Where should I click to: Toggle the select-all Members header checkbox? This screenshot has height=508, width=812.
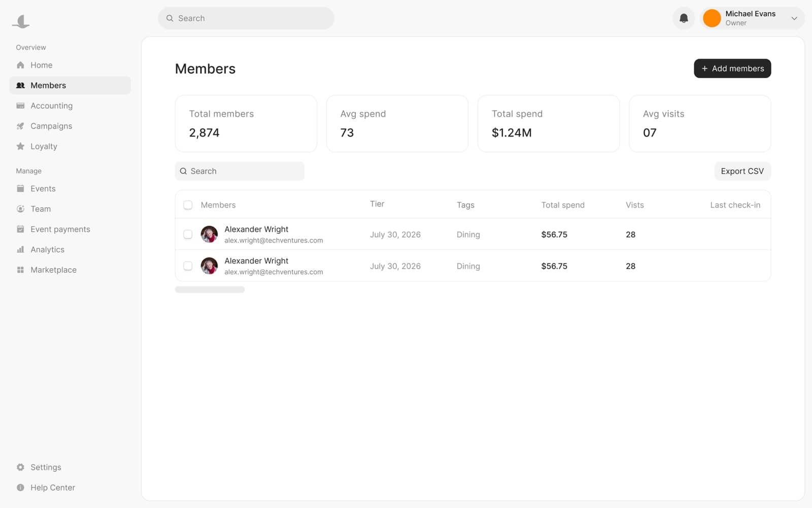188,205
